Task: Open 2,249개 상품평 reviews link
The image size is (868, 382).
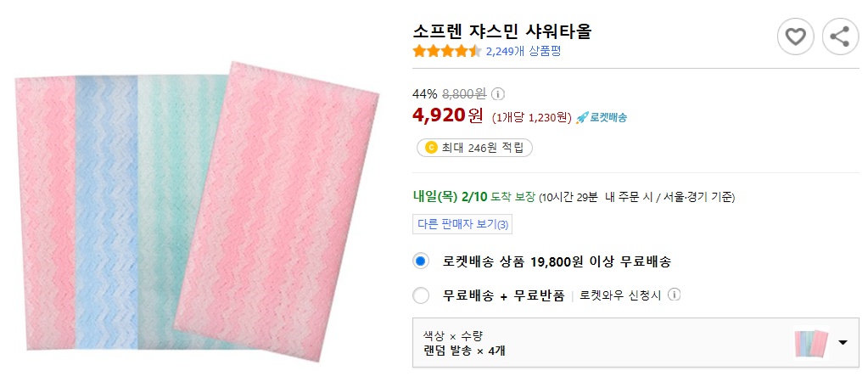Action: pyautogui.click(x=524, y=51)
